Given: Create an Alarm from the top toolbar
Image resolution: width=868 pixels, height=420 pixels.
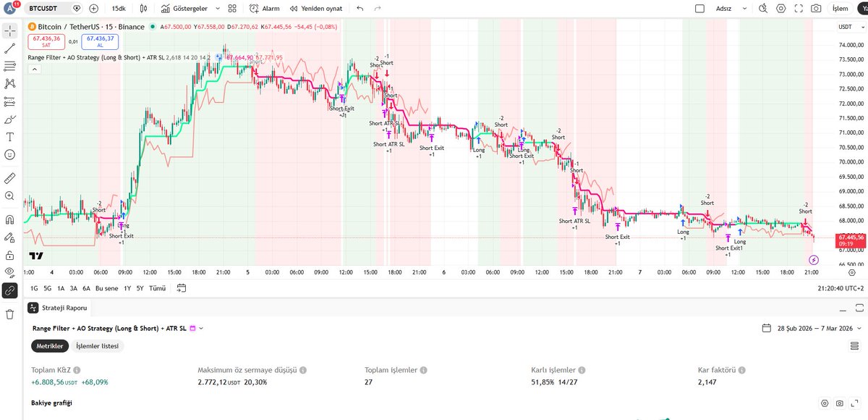Looking at the screenshot, I should [265, 9].
